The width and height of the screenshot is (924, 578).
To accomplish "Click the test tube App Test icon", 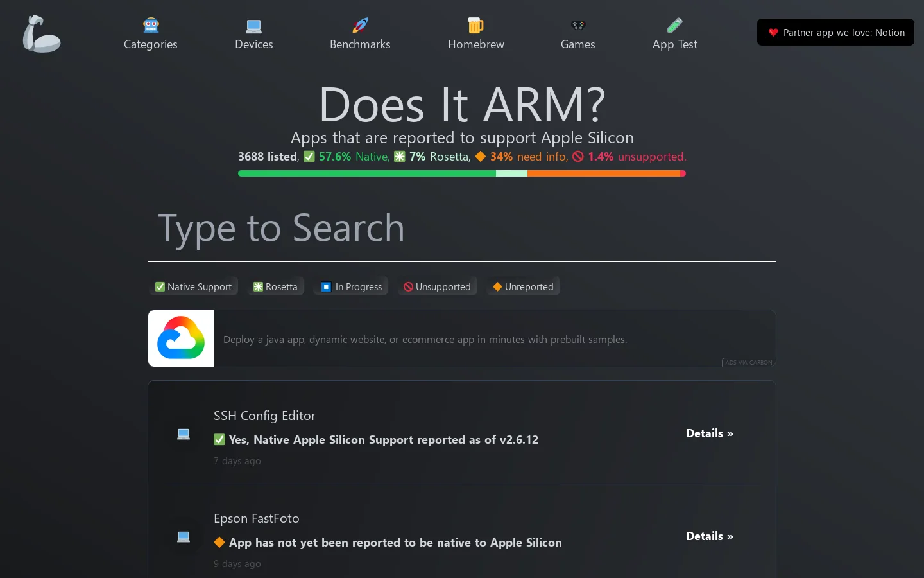I will point(674,26).
